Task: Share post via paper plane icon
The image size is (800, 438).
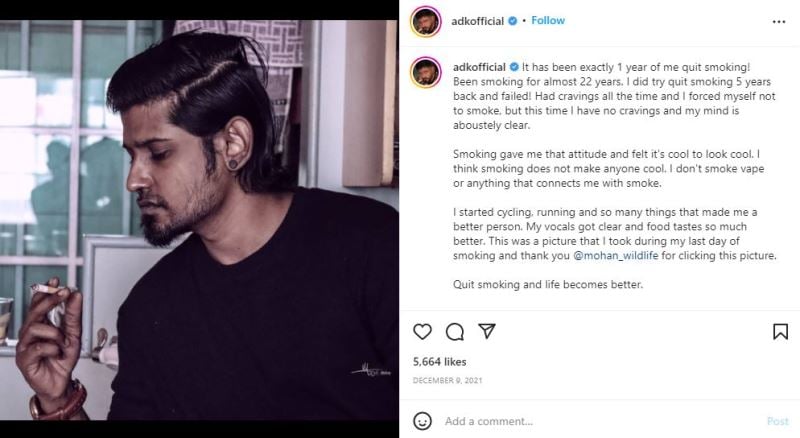Action: click(487, 331)
